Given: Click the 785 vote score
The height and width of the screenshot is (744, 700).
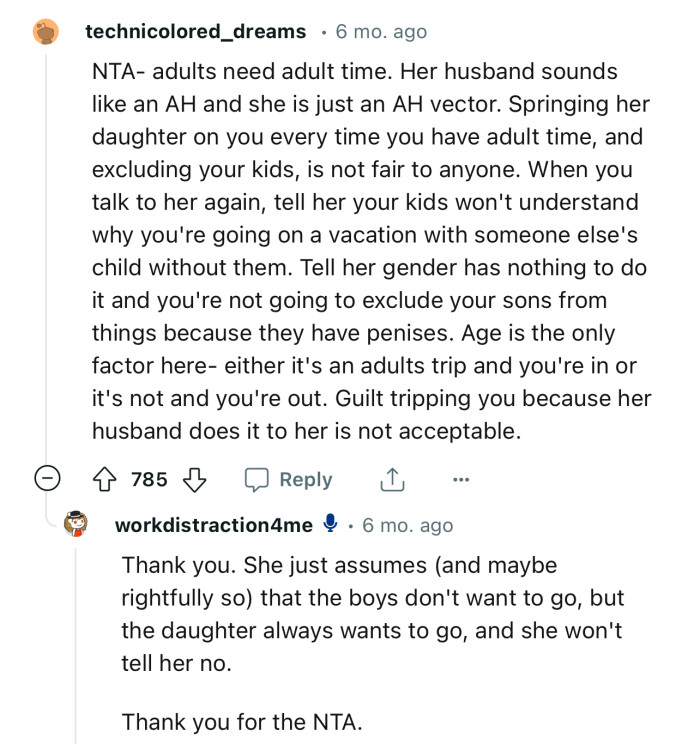Looking at the screenshot, I should [x=149, y=480].
